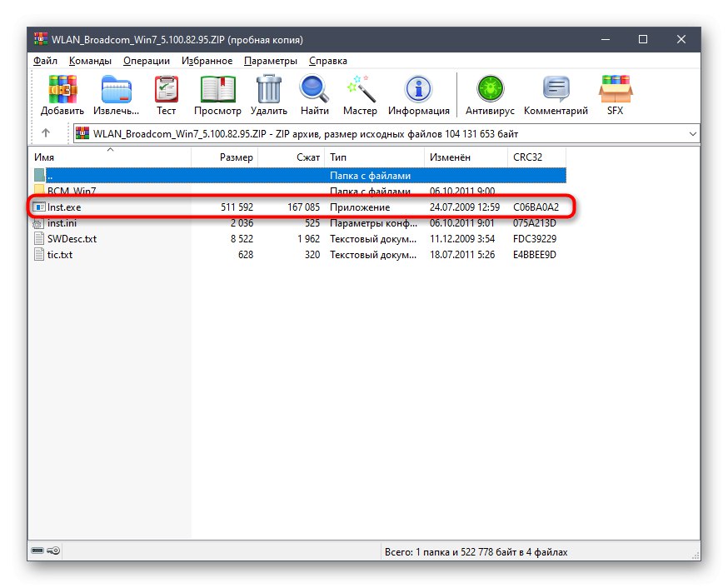The image size is (728, 588).
Task: Expand the archive path dropdown arrow
Action: 693,133
